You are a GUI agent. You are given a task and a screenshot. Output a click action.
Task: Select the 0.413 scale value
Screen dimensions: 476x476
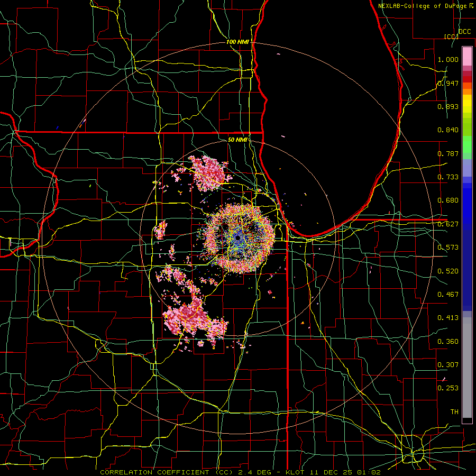tap(448, 318)
